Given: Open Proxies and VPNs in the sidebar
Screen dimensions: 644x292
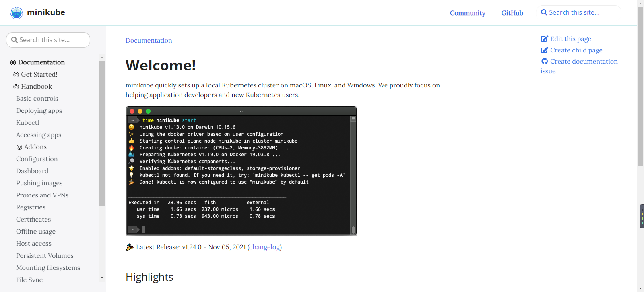Looking at the screenshot, I should (42, 195).
